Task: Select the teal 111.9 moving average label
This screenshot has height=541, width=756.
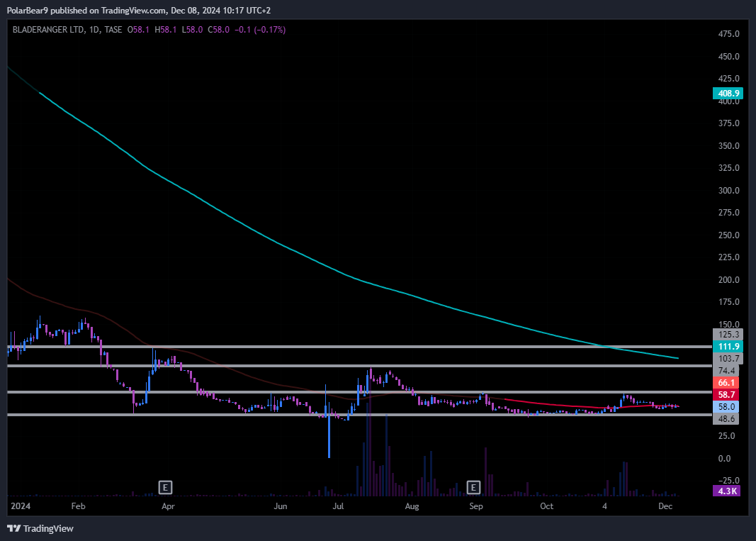Action: (x=726, y=346)
